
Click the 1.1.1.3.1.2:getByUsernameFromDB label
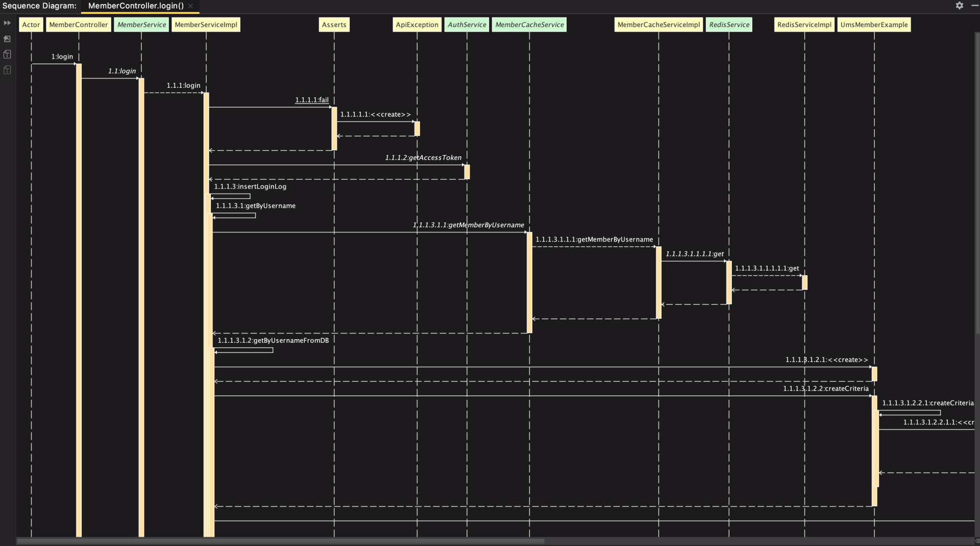point(273,340)
